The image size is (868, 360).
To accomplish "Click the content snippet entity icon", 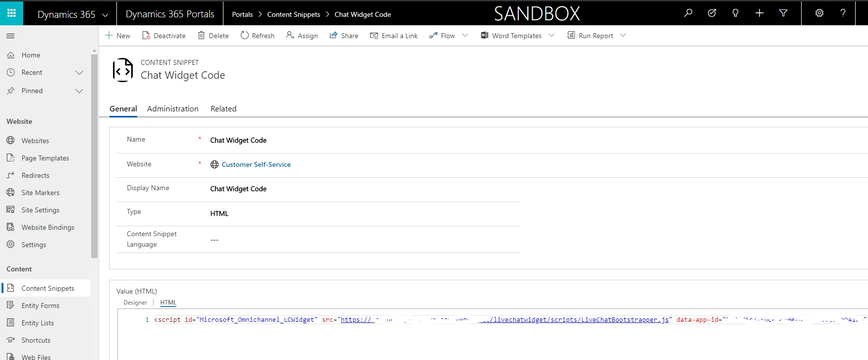I will click(122, 70).
